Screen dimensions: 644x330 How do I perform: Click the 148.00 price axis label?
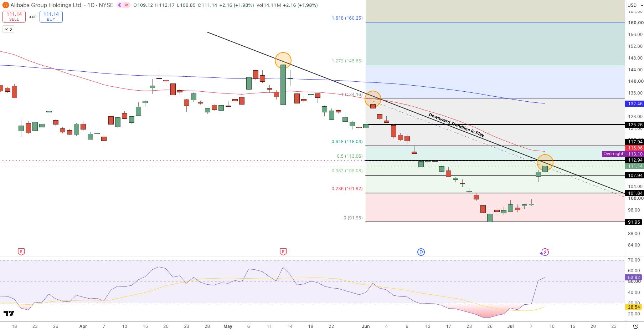tap(635, 58)
